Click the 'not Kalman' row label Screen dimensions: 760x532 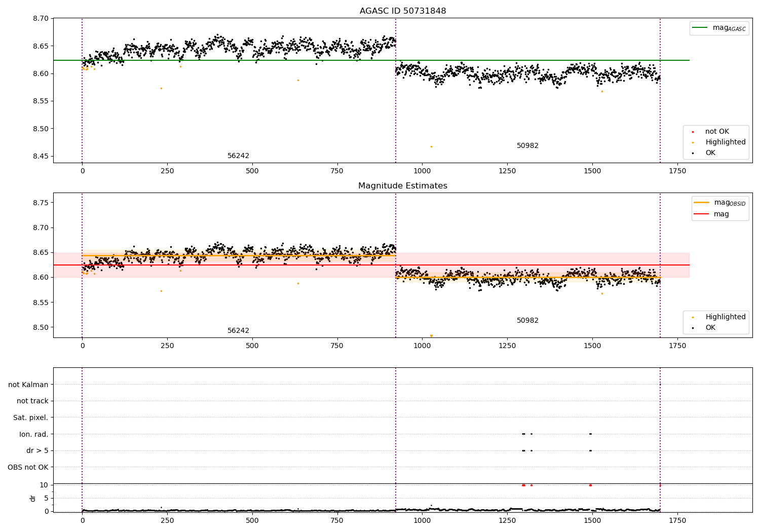pyautogui.click(x=28, y=385)
